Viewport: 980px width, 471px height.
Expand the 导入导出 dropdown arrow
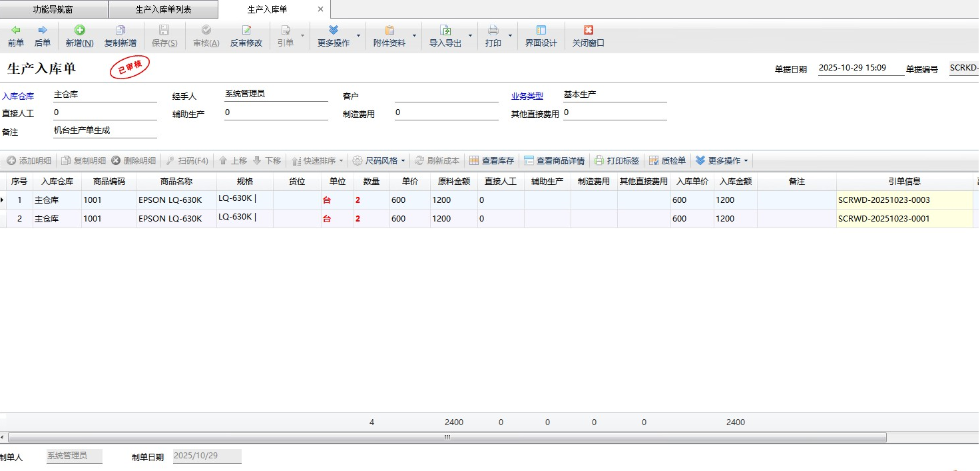tap(470, 36)
